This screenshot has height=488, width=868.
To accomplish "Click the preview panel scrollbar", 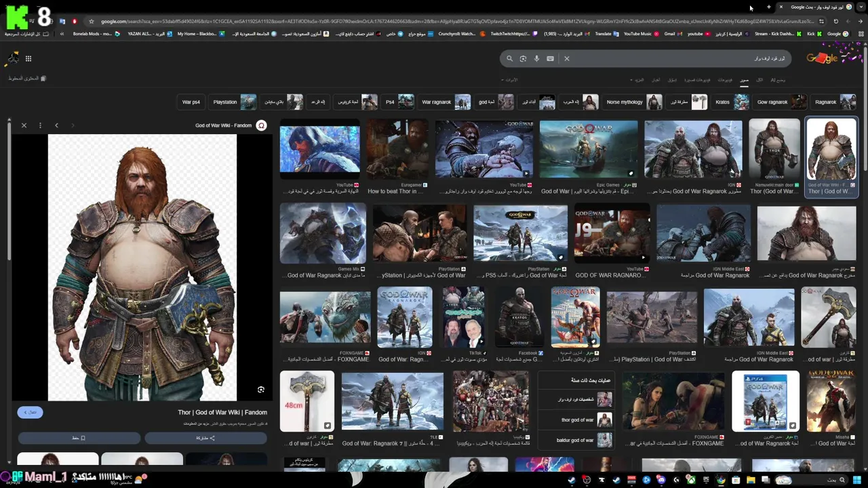I will point(9,190).
